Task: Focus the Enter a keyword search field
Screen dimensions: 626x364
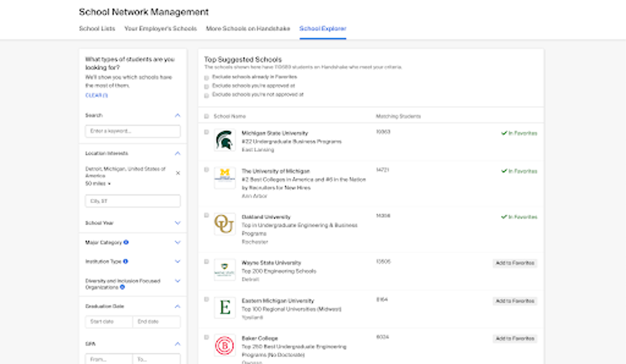Action: tap(133, 131)
